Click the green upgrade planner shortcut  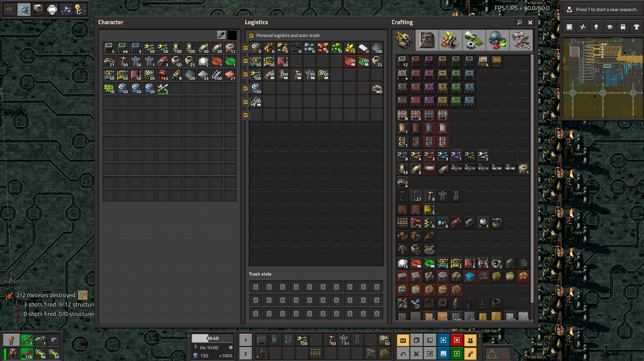tap(456, 354)
